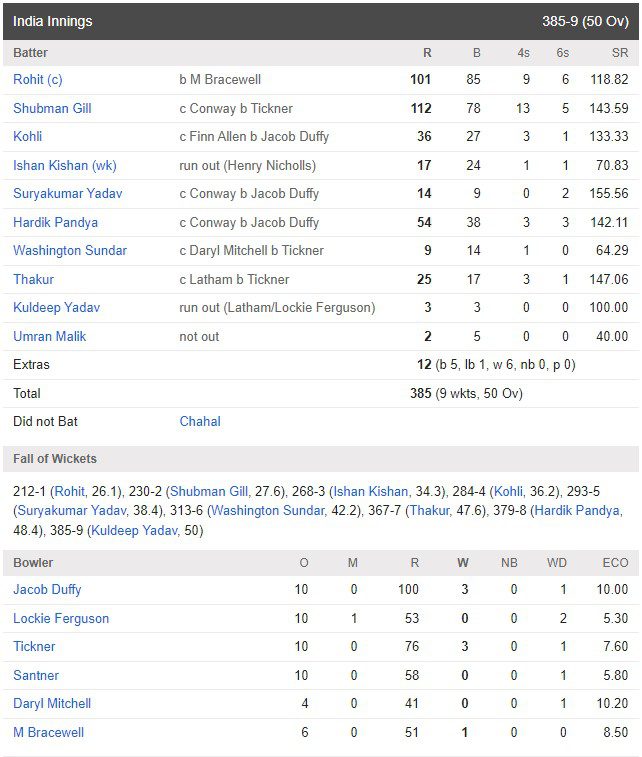Click India Innings header bar
Viewport: 642px width, 757px height.
321,21
